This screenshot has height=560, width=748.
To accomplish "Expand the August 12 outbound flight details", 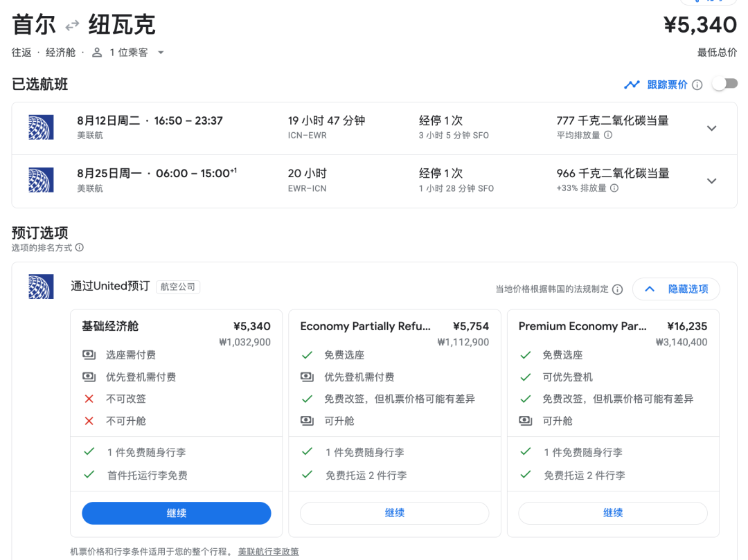I will [711, 128].
